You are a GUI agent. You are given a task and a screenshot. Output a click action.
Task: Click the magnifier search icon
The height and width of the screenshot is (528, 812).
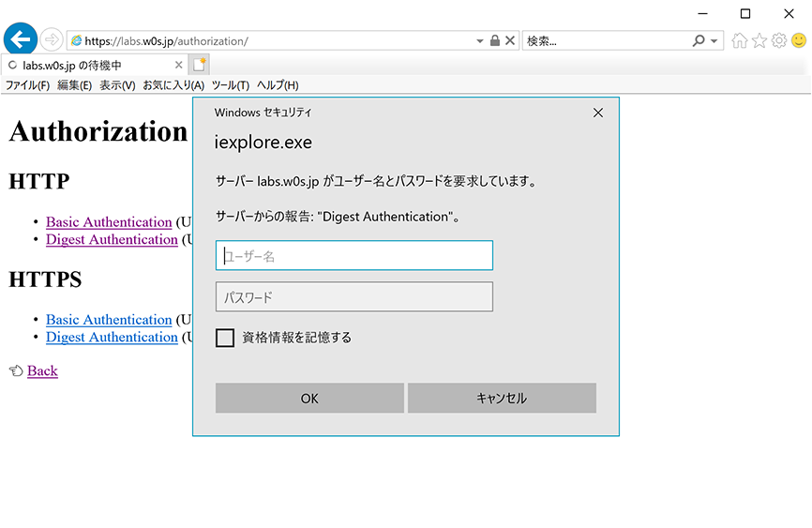699,41
